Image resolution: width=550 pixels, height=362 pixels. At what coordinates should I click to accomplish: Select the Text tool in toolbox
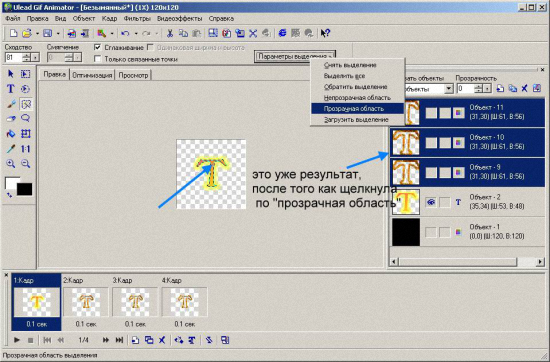coord(11,89)
